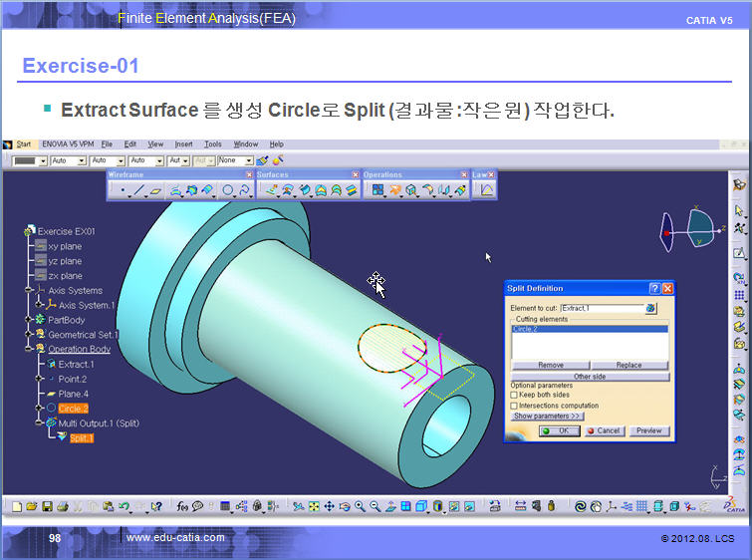Collapse the Operation Body tree node
This screenshot has height=560, width=752.
coord(28,349)
